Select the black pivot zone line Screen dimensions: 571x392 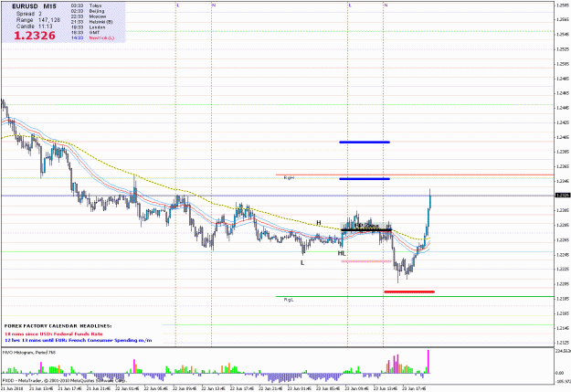(366, 230)
